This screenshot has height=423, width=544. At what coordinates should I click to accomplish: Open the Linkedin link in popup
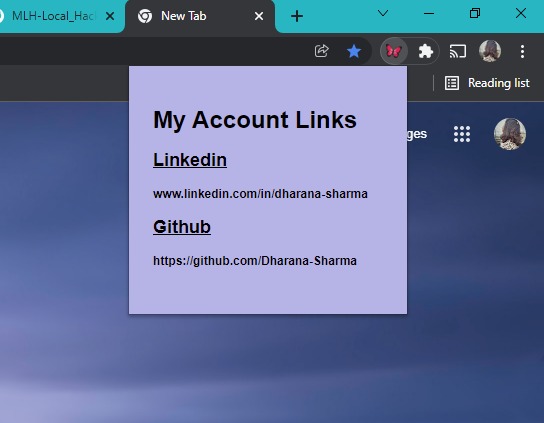(x=190, y=160)
